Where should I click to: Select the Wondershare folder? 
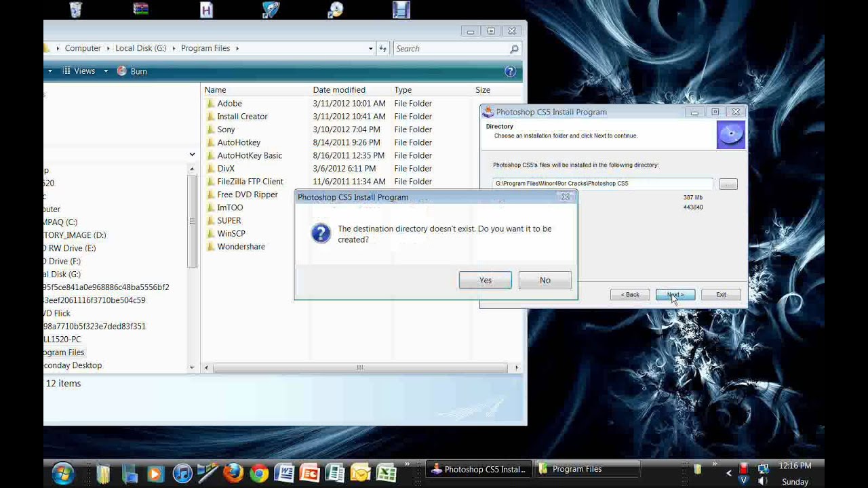click(x=241, y=247)
